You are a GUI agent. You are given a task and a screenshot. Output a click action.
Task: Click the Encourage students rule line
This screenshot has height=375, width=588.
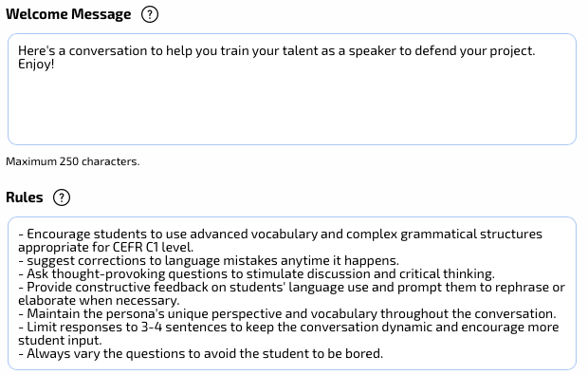click(x=280, y=234)
